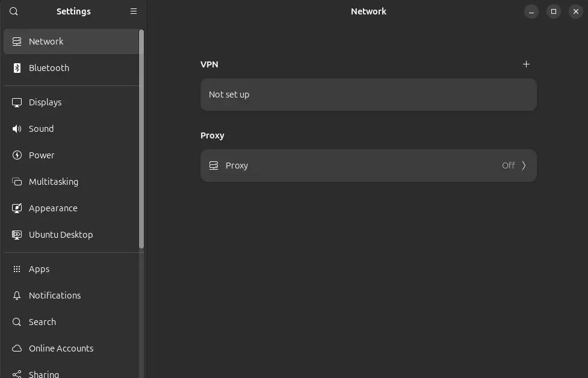Click the Proxy Off status label
588x378 pixels.
click(x=508, y=166)
